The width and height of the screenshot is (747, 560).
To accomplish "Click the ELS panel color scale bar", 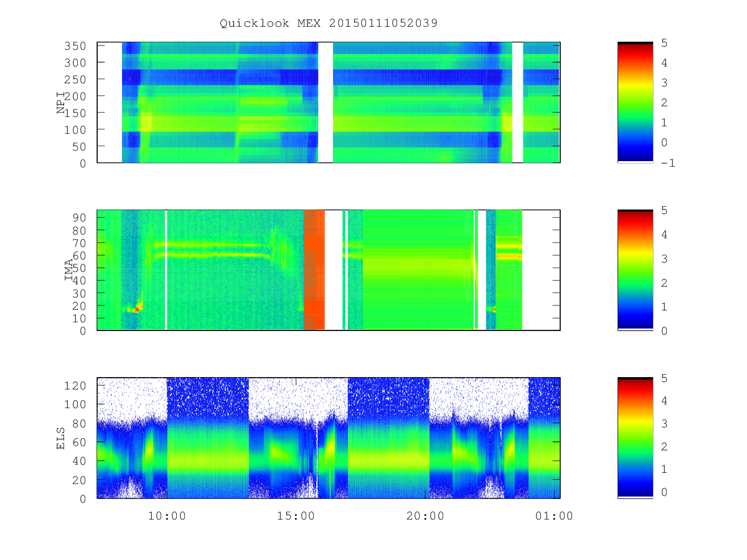I will (635, 438).
